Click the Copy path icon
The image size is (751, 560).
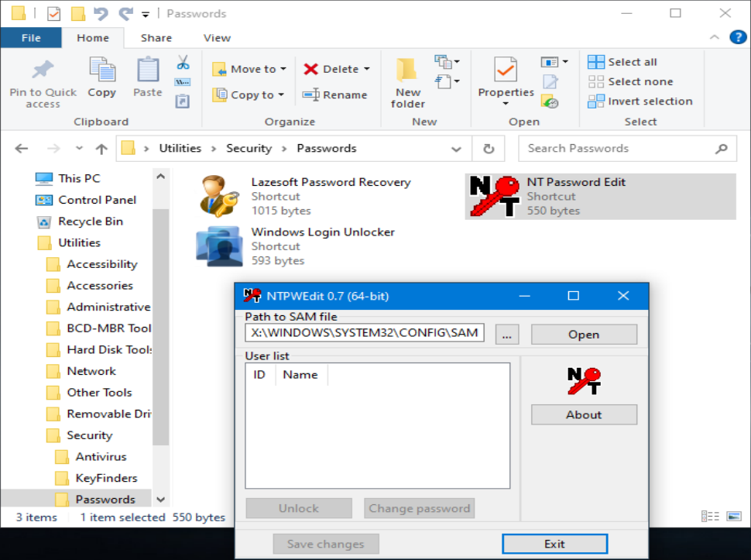(183, 82)
